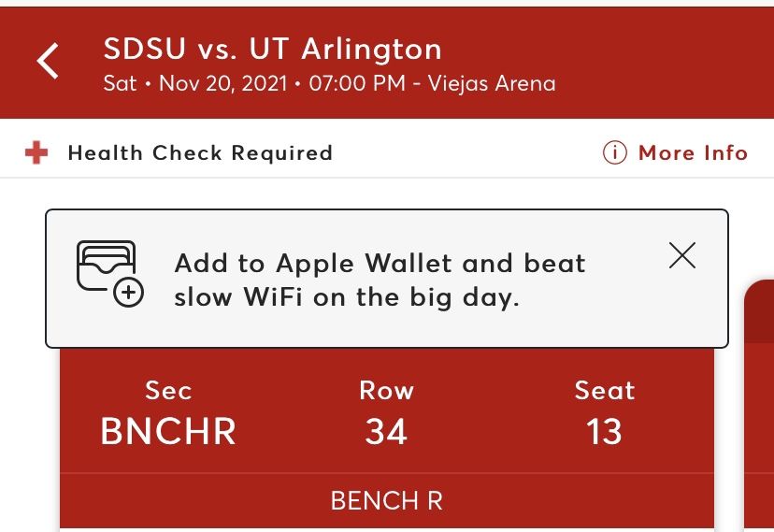This screenshot has height=532, width=774.
Task: Select row number 34
Action: (386, 432)
